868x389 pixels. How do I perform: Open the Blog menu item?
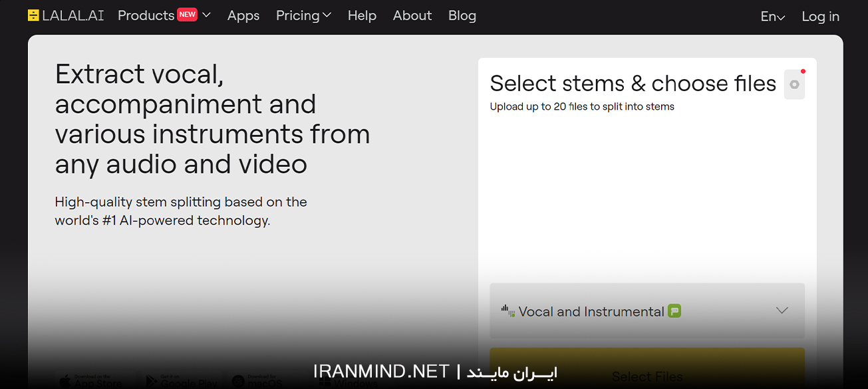coord(462,15)
